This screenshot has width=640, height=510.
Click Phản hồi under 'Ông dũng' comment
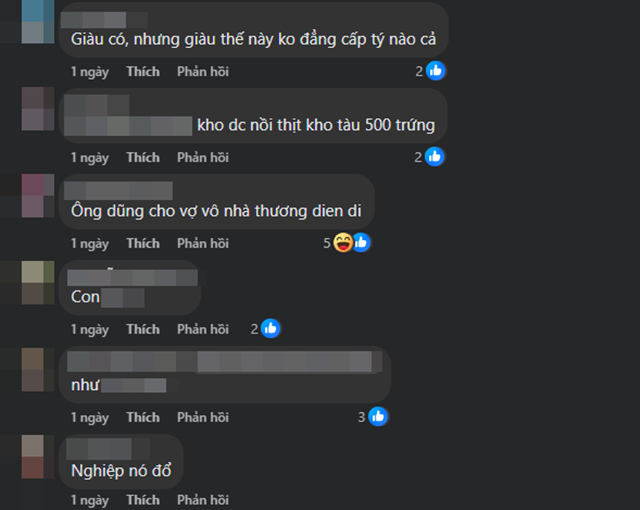(203, 243)
